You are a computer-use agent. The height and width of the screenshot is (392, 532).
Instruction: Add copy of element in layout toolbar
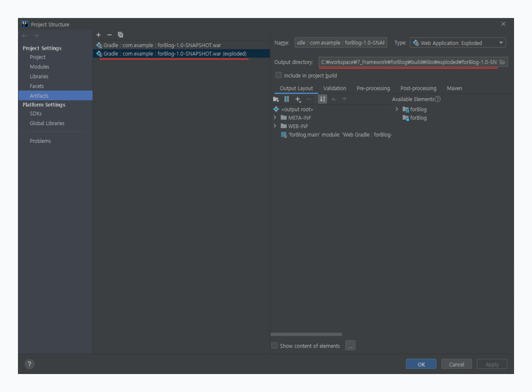click(298, 99)
